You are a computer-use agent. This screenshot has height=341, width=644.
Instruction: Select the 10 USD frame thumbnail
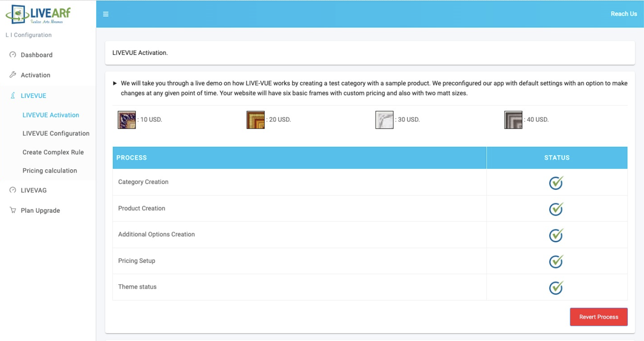127,120
